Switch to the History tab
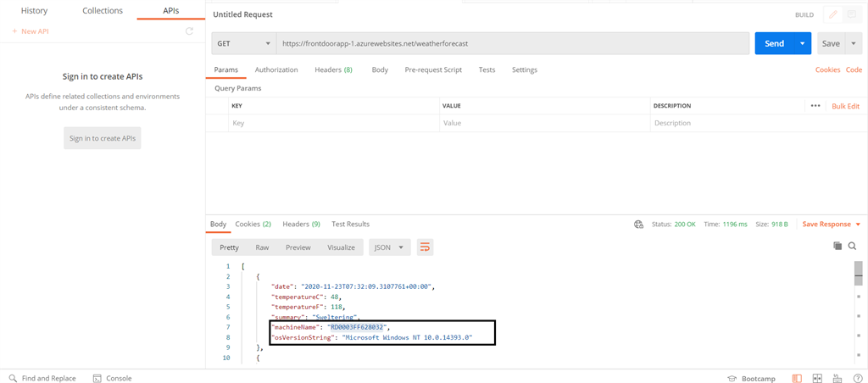 tap(34, 10)
